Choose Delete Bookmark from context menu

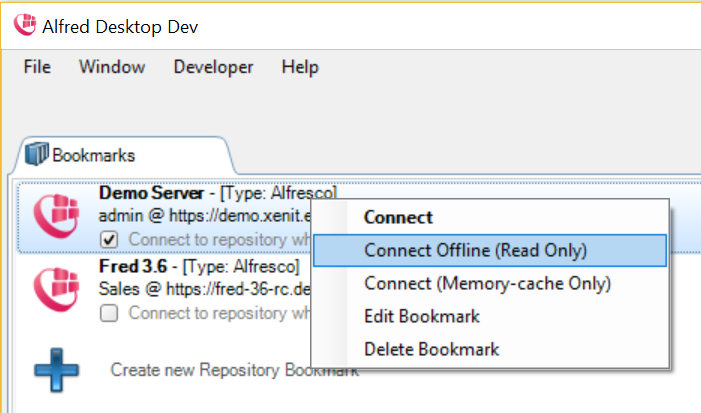pos(431,349)
